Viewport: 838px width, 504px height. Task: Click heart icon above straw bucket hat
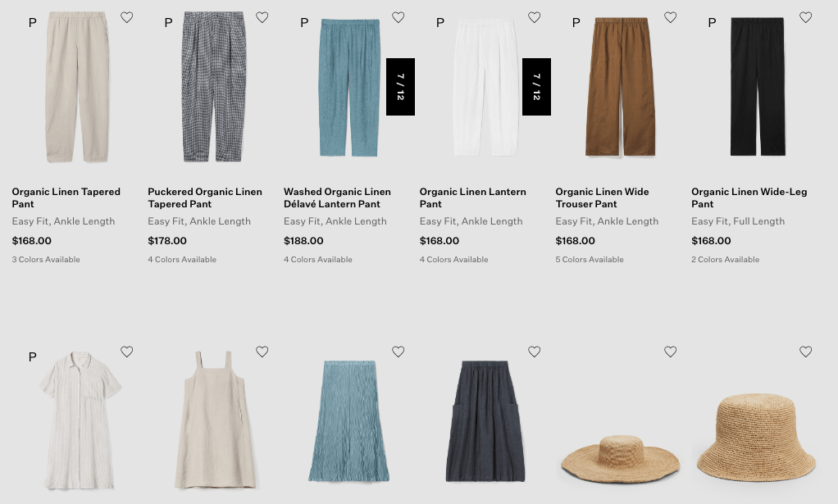(x=805, y=352)
